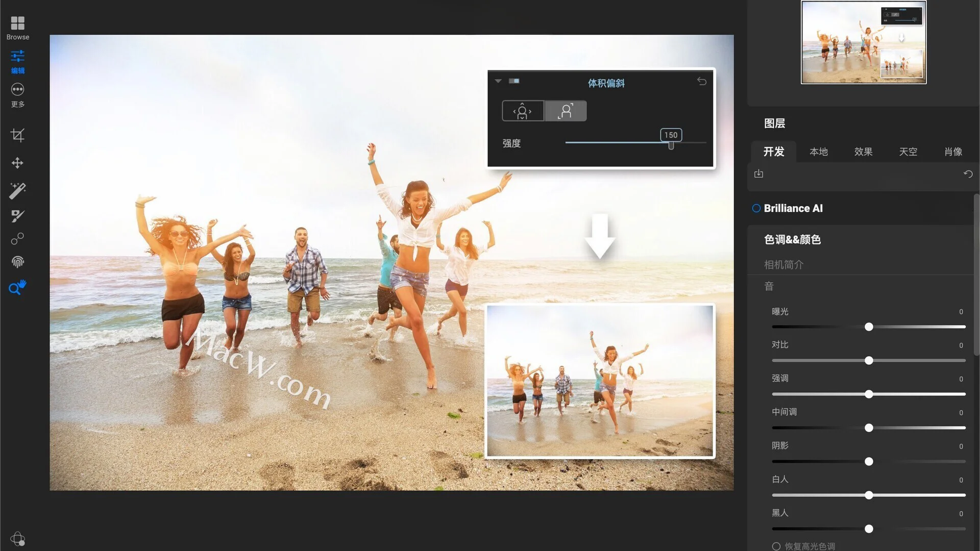Viewport: 980px width, 551px height.
Task: Select the fingerprint retouch tool
Action: 17,262
